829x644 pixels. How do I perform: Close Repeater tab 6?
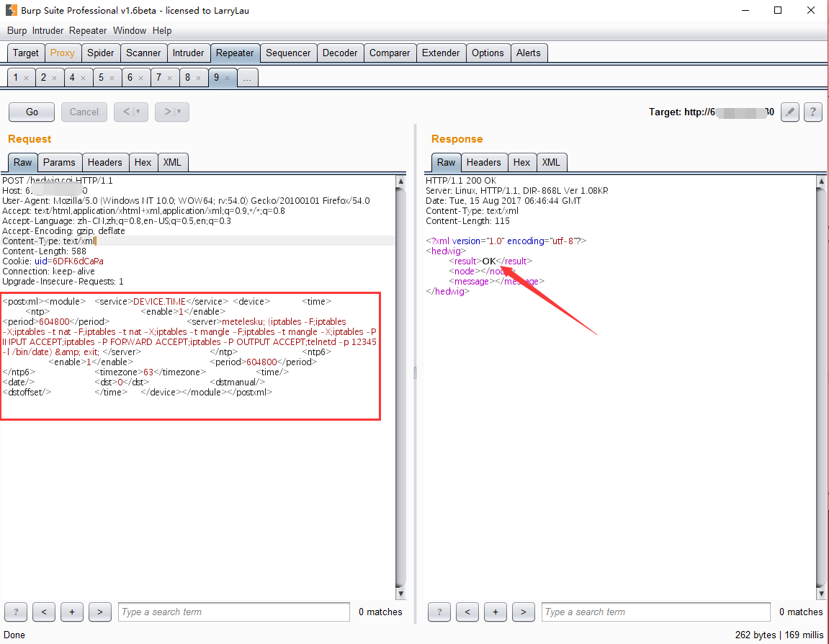click(140, 78)
